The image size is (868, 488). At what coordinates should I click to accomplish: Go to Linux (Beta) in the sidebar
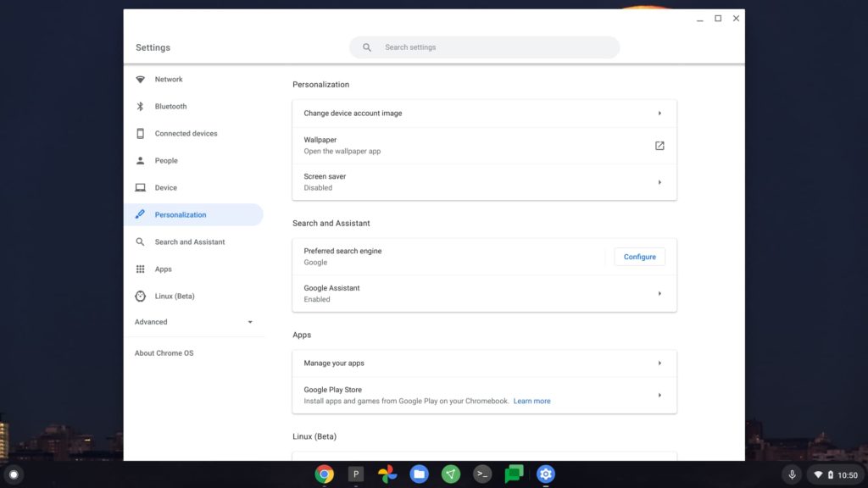coord(194,296)
